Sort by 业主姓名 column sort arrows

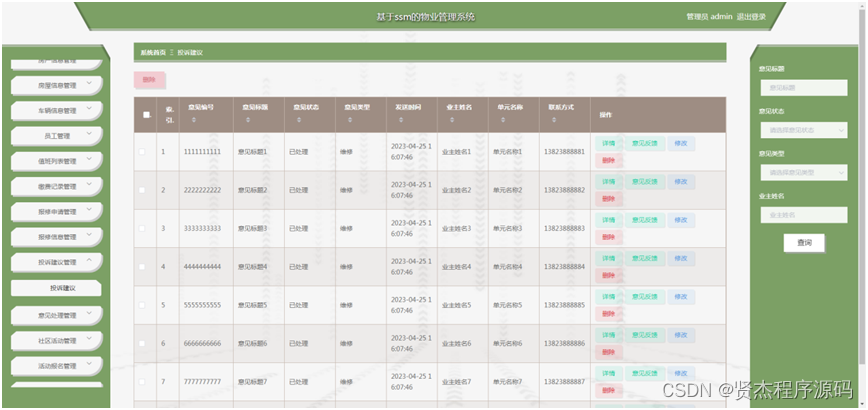pyautogui.click(x=451, y=120)
